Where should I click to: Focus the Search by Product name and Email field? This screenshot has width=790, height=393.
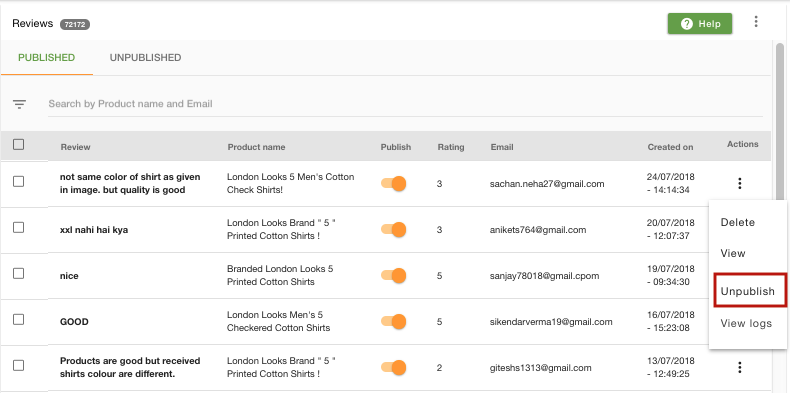[405, 104]
